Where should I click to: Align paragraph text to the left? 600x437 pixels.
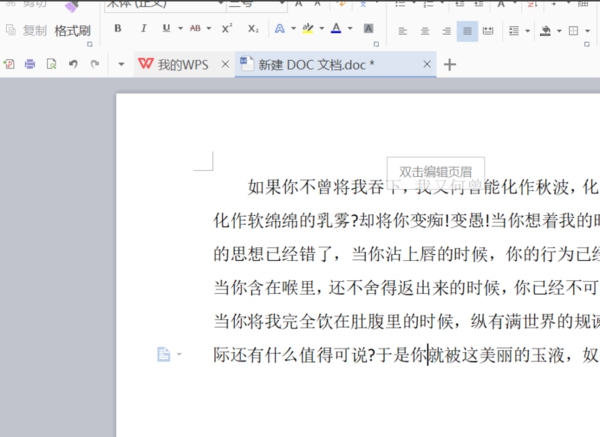(x=403, y=31)
